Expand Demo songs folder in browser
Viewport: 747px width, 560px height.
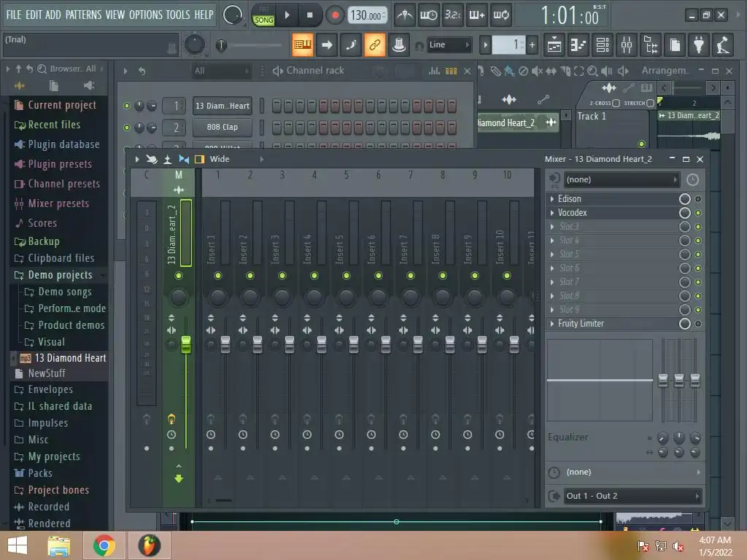[x=65, y=292]
